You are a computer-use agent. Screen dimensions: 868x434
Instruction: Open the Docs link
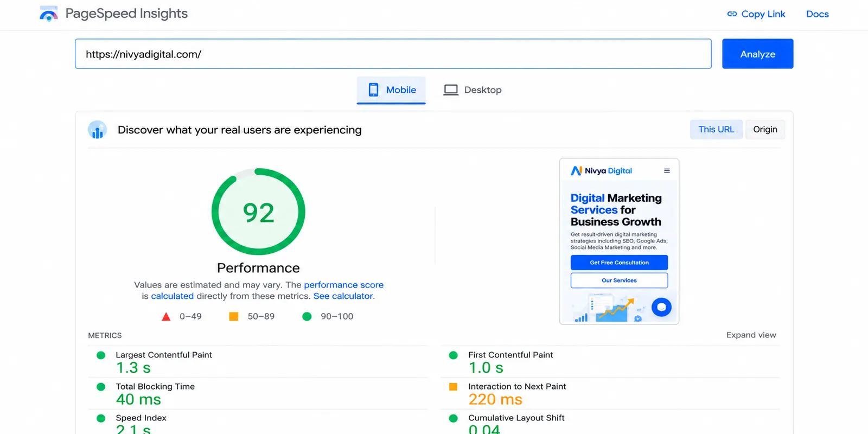coord(818,14)
